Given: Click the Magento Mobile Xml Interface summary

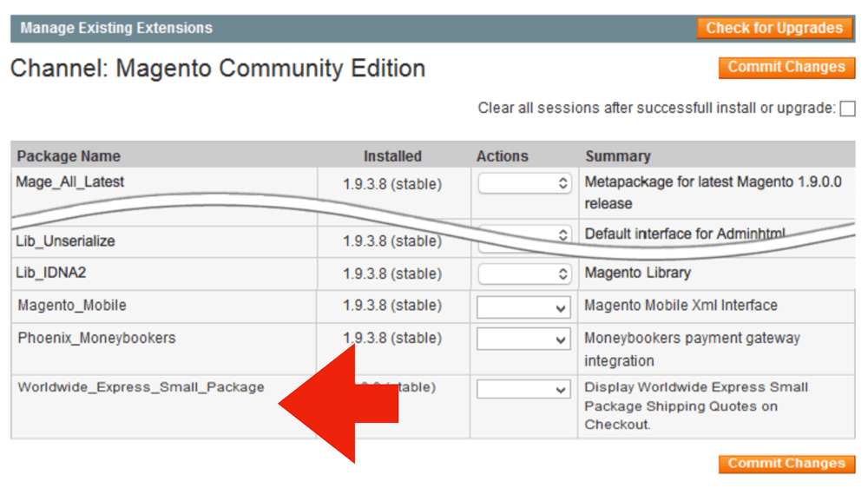Looking at the screenshot, I should 681,305.
